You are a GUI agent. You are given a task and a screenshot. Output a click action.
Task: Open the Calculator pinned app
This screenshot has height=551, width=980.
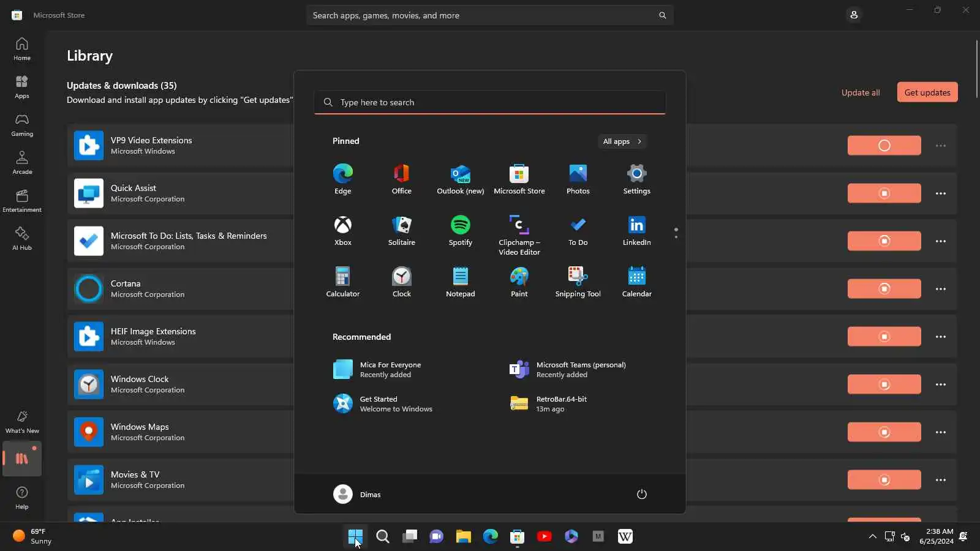343,282
